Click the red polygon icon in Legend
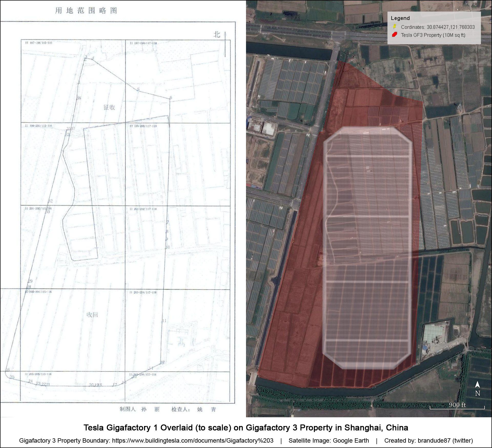Viewport: 492px width, 448px height. pos(395,35)
